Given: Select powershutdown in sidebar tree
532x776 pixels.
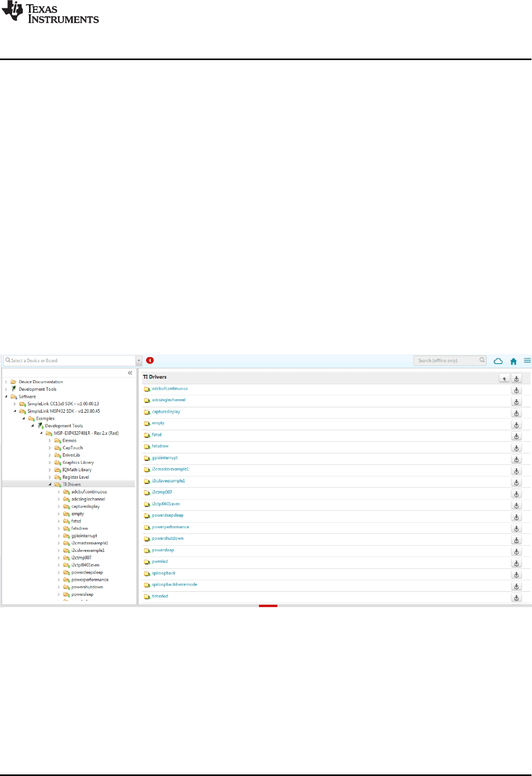Looking at the screenshot, I should pos(87,587).
